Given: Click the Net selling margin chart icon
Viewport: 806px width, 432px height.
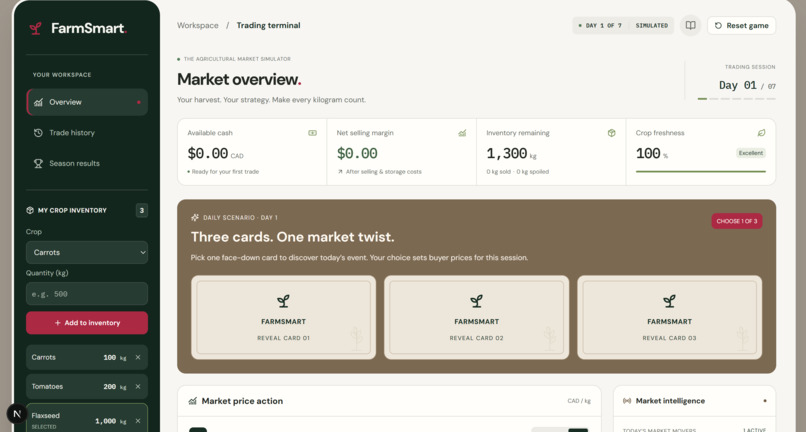Looking at the screenshot, I should pos(462,133).
